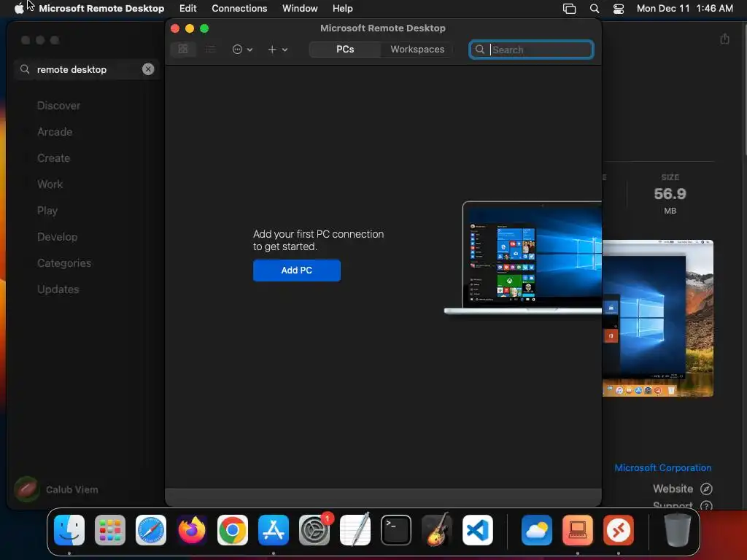Open System Settings from the Dock
The width and height of the screenshot is (747, 560).
click(x=314, y=530)
